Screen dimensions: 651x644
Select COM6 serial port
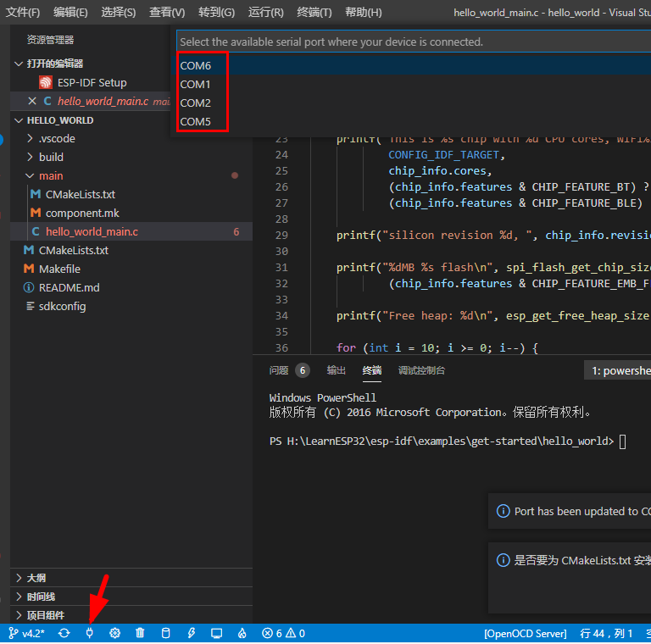410,65
